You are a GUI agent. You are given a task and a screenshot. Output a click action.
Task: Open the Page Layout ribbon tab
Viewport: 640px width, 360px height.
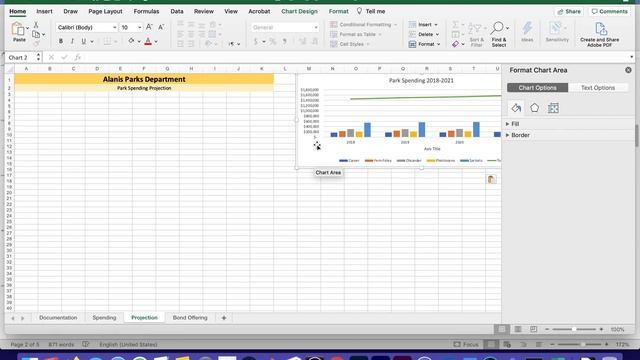pyautogui.click(x=105, y=11)
